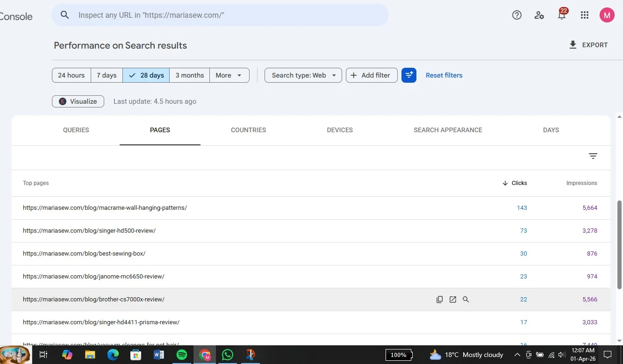623x364 pixels.
Task: Inspect the brother-cs7000x-review URL with magnifier
Action: click(x=466, y=300)
